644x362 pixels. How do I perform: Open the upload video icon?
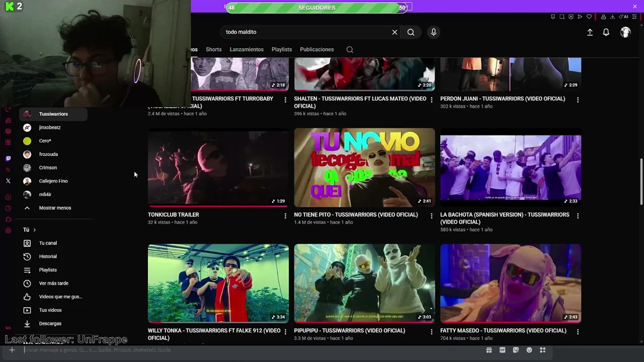[x=590, y=32]
